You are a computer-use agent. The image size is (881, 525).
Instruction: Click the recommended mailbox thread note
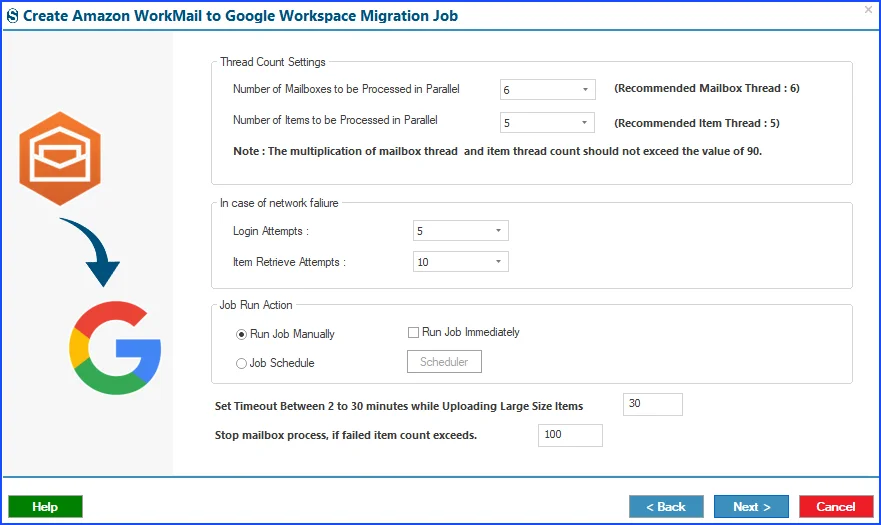[707, 88]
